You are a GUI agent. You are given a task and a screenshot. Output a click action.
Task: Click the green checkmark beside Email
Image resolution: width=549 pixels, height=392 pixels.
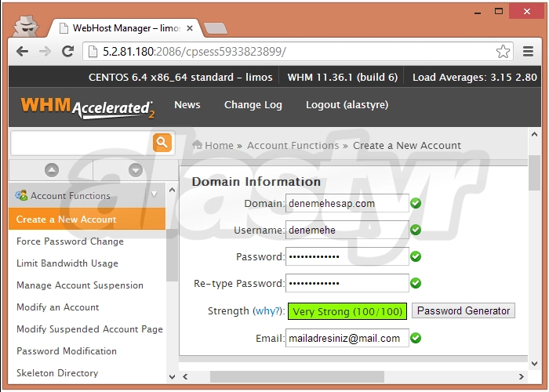[x=416, y=338]
